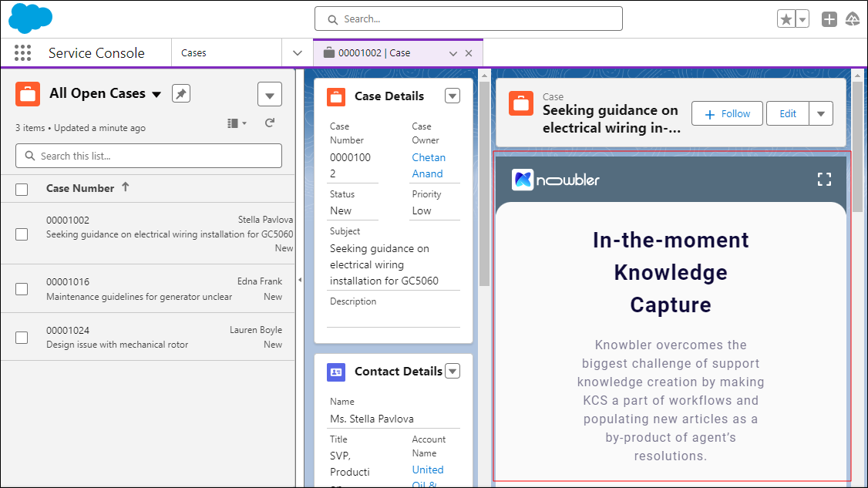Click the Search this list field

[148, 156]
